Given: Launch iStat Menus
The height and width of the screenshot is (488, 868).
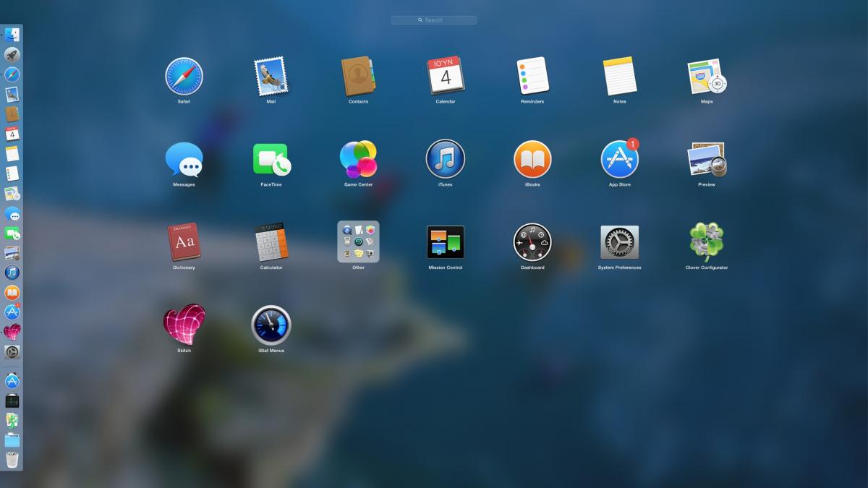Looking at the screenshot, I should 271,325.
